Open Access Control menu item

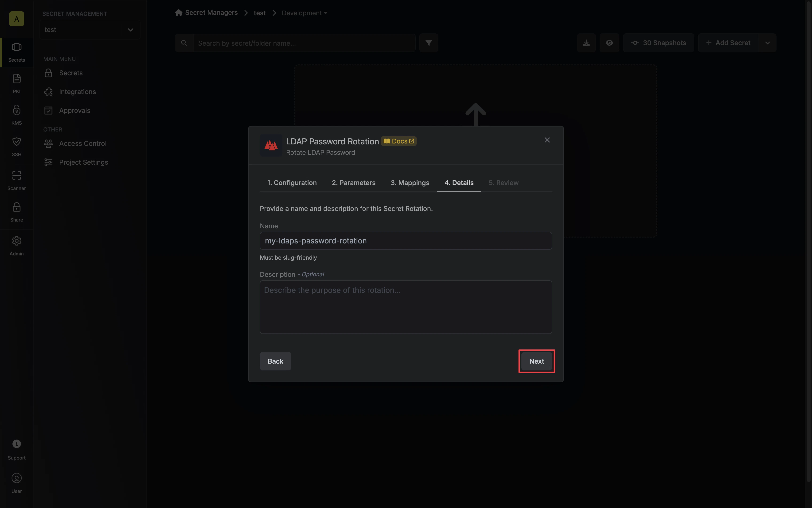pos(82,143)
